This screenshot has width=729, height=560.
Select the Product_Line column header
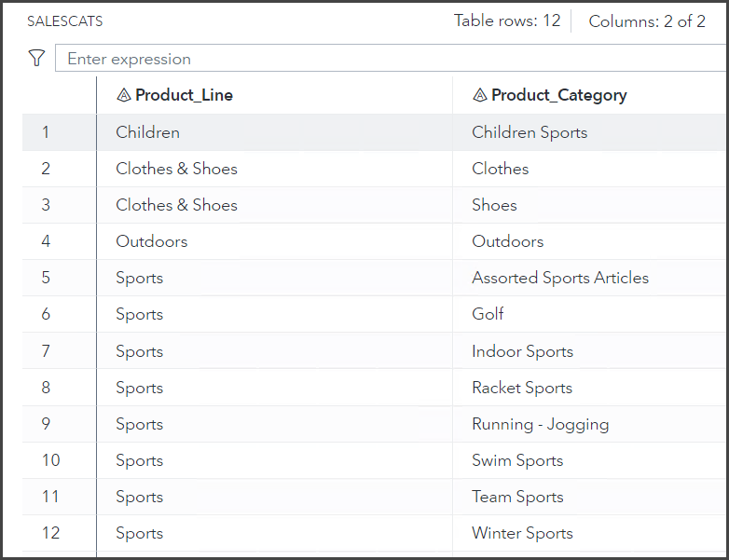184,95
